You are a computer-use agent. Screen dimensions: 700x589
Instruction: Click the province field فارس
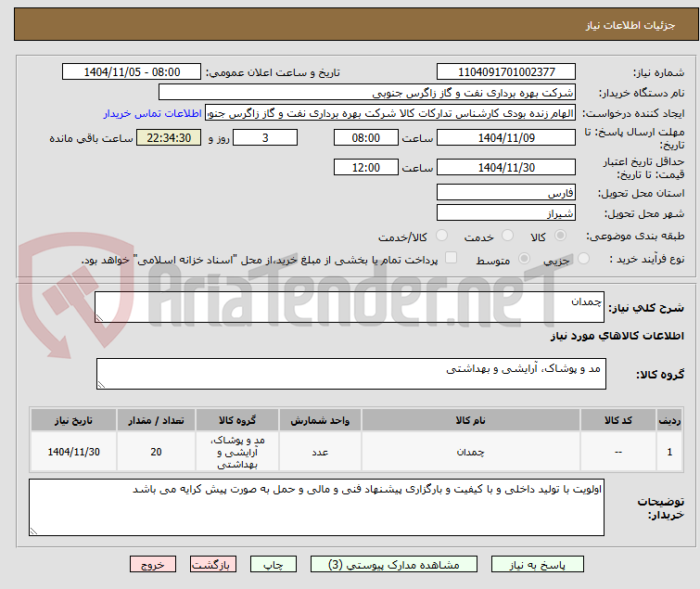506,192
